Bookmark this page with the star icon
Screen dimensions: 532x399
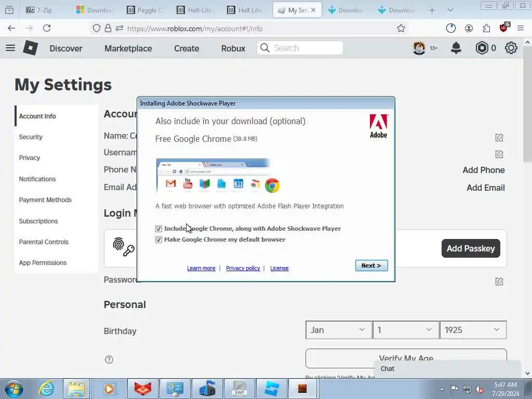point(401,29)
